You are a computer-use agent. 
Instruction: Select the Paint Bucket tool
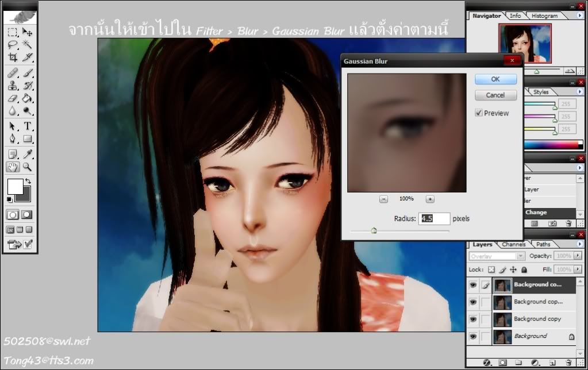click(27, 98)
